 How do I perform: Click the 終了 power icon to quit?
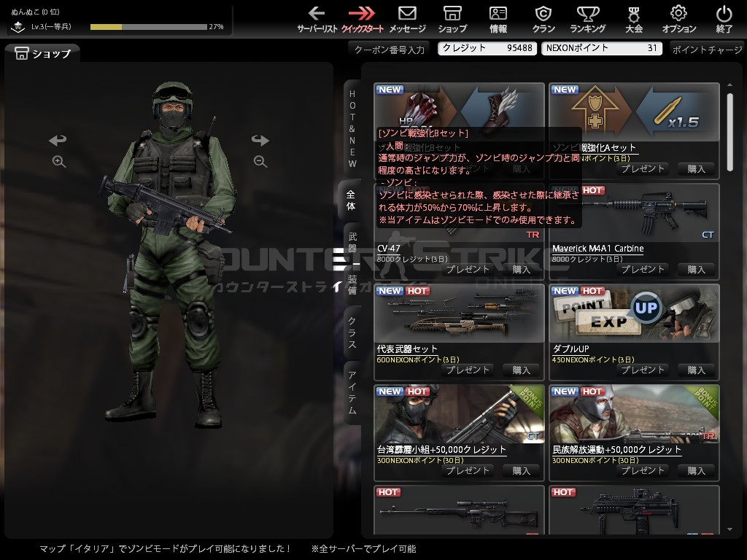pyautogui.click(x=724, y=20)
